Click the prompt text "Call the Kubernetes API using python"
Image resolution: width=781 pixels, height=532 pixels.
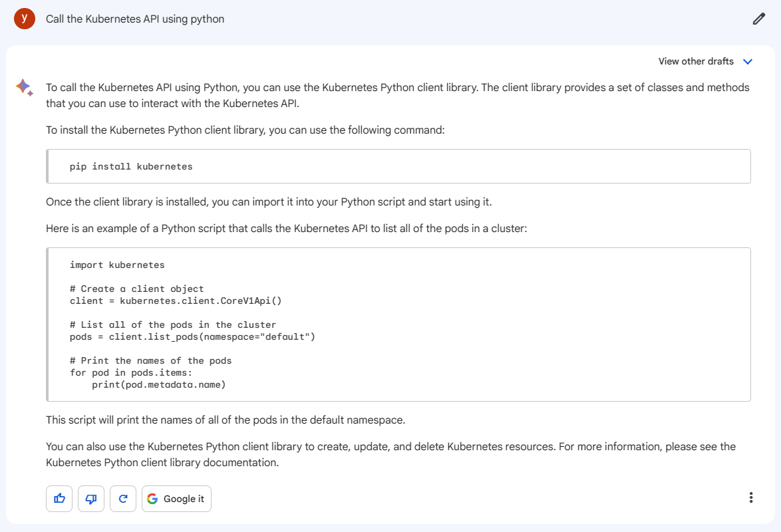[x=135, y=19]
